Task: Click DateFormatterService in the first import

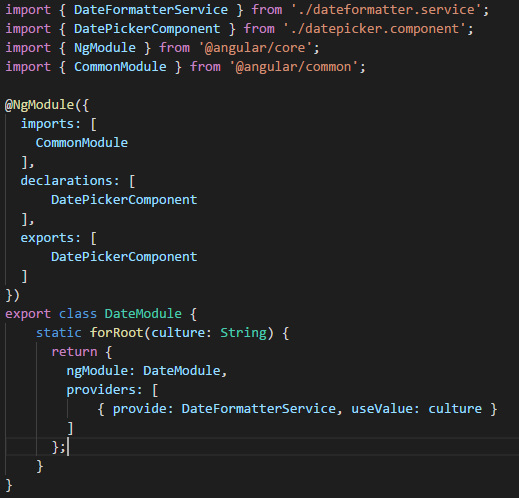Action: coord(151,10)
